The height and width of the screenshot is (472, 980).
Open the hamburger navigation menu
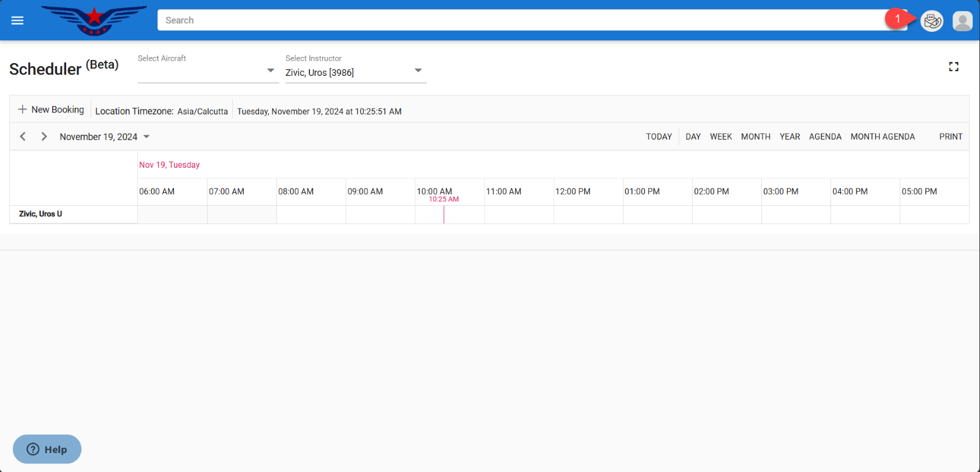tap(17, 21)
